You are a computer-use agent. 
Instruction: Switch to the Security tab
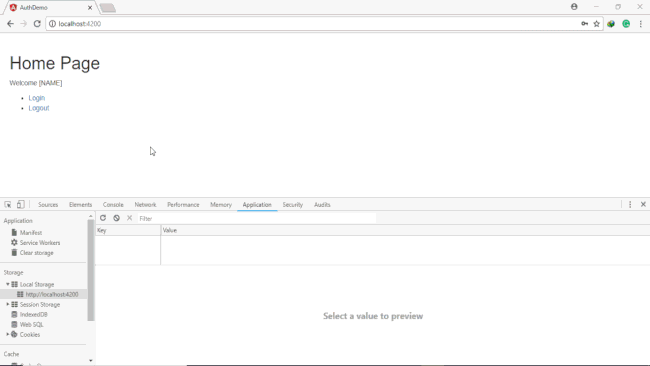point(293,205)
